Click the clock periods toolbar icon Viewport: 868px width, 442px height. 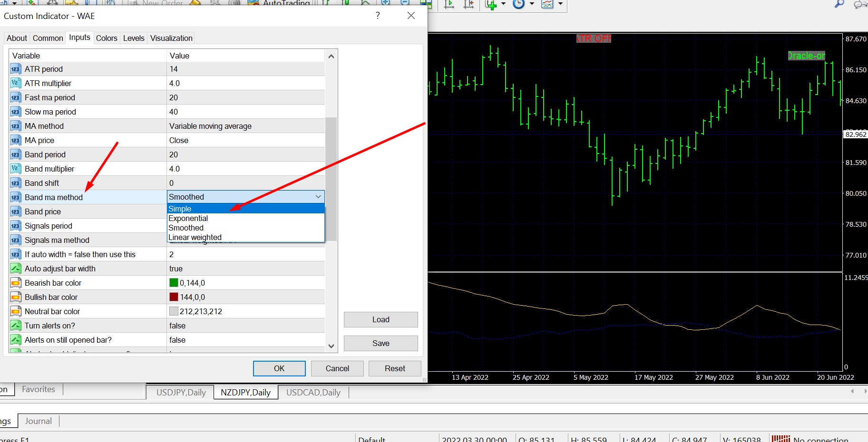point(518,4)
